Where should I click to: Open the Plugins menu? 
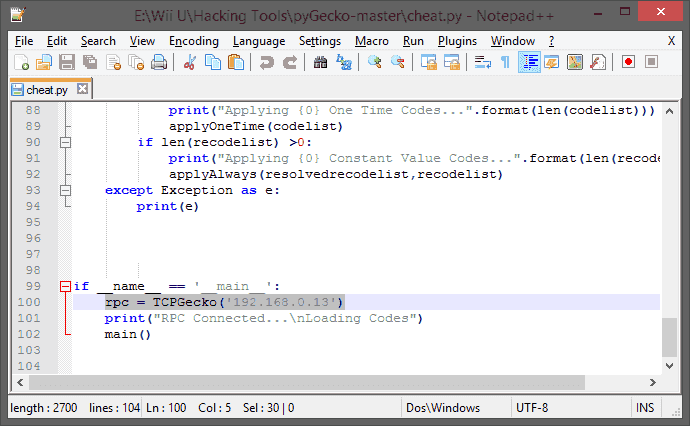point(457,41)
